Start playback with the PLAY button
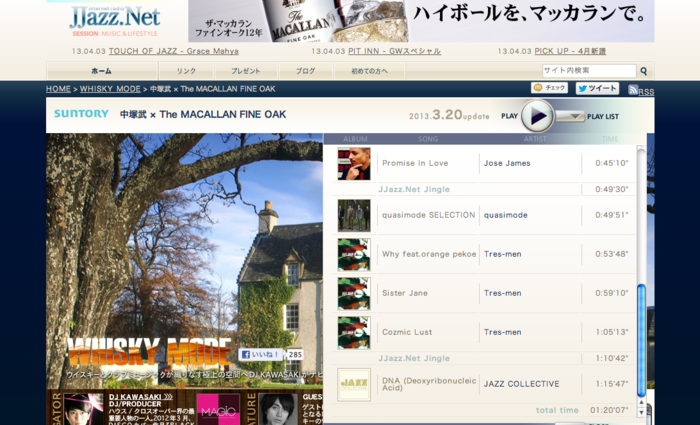Screen dimensions: 700x425 [x=537, y=116]
